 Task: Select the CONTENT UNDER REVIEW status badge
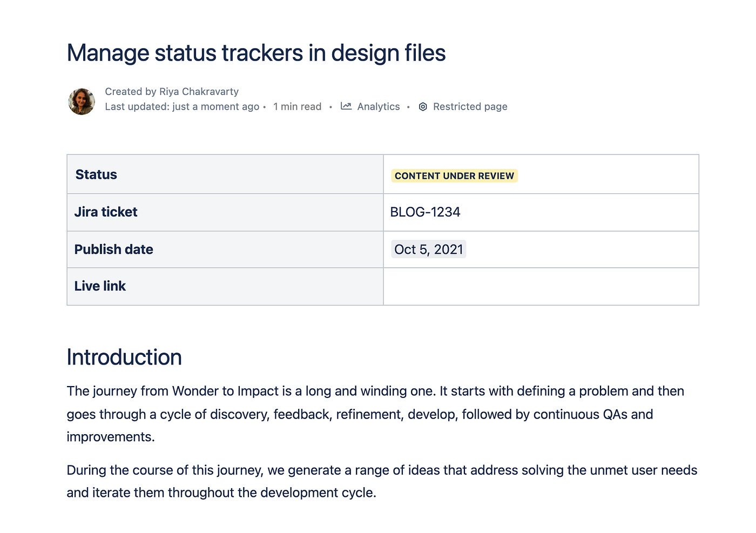[x=454, y=176]
